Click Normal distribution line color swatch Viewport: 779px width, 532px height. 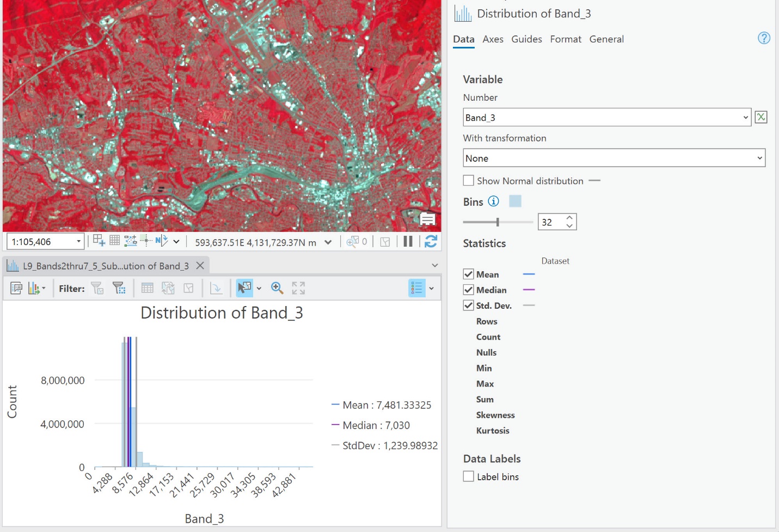(594, 180)
